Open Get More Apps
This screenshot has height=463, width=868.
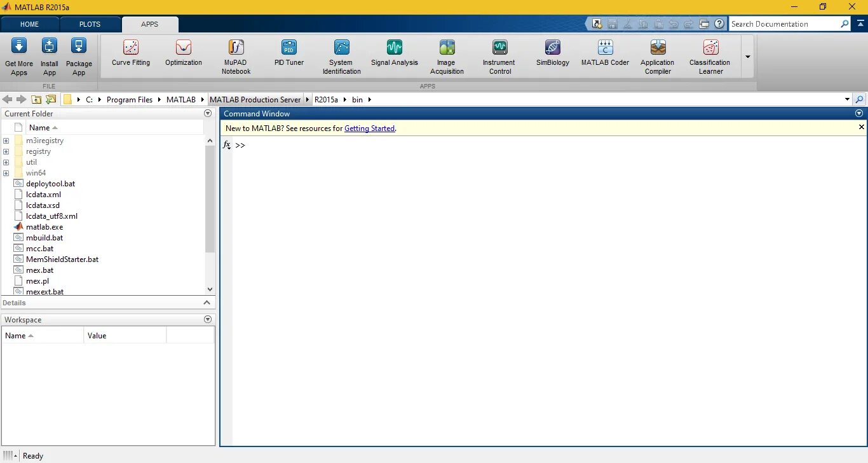pyautogui.click(x=19, y=57)
